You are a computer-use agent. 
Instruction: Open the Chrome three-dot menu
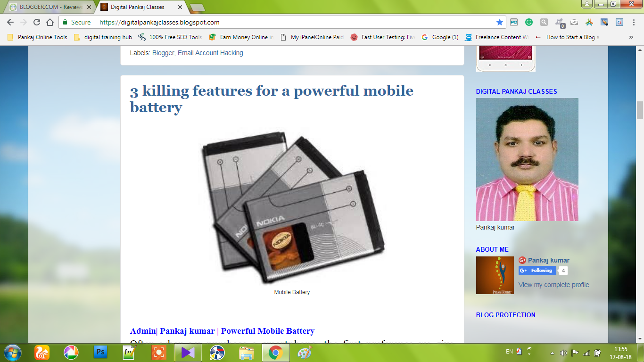click(x=633, y=22)
